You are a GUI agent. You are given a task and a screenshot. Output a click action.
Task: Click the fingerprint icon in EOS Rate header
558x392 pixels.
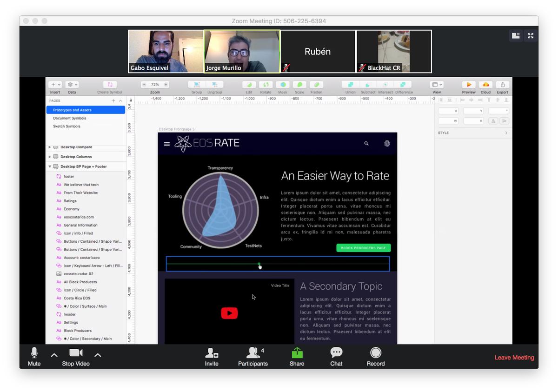click(387, 144)
